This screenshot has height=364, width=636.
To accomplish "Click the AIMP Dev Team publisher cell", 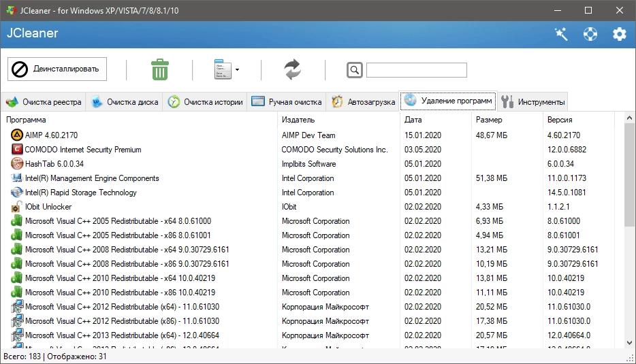I will click(308, 135).
